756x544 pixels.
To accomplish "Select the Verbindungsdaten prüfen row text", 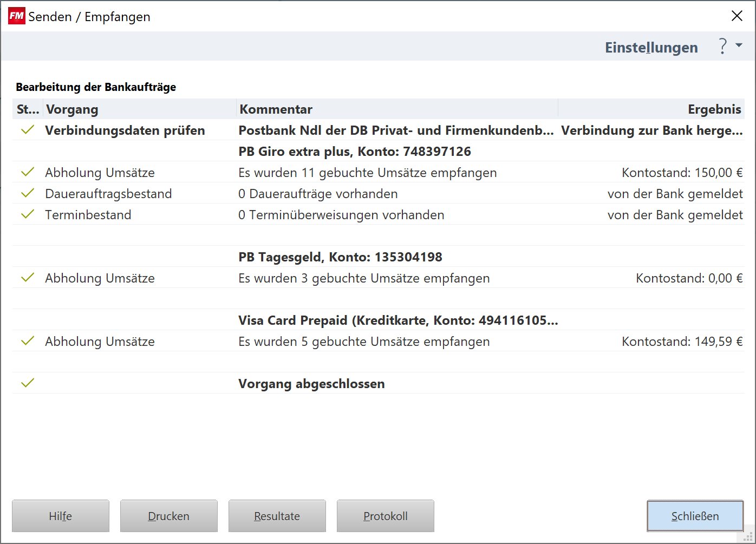I will (125, 130).
